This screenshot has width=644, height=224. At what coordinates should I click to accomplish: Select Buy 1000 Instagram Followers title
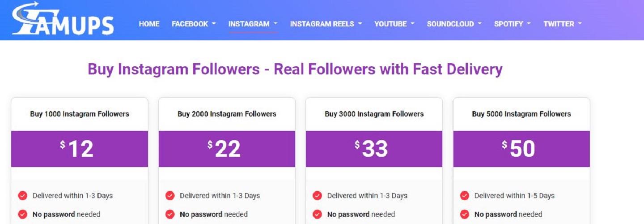tap(80, 114)
